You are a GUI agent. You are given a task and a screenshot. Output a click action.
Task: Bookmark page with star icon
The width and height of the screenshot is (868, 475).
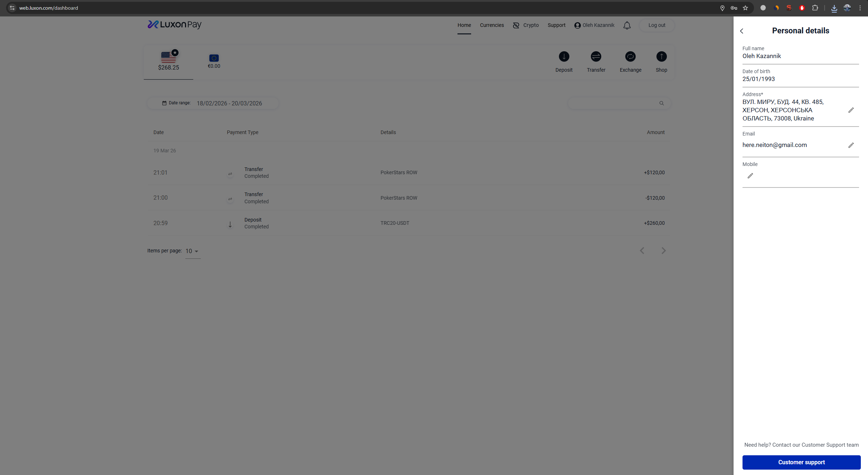pyautogui.click(x=745, y=8)
